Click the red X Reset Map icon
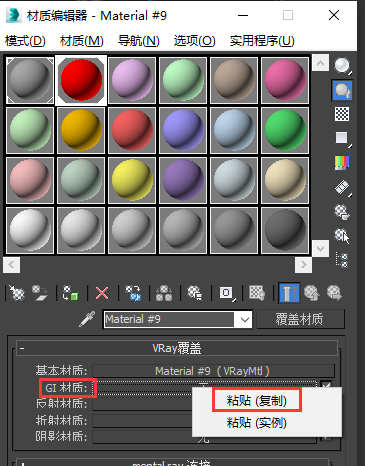Image resolution: width=365 pixels, height=466 pixels. 102,293
